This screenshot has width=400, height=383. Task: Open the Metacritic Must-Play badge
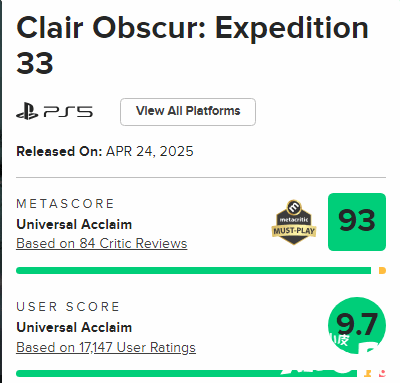coord(294,222)
